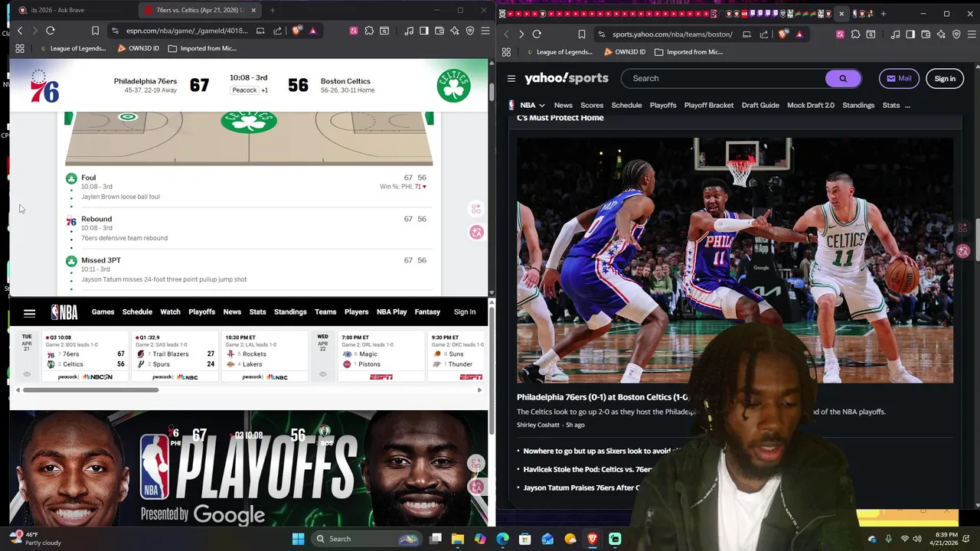The height and width of the screenshot is (551, 980).
Task: Open Brave Wallet icon in ESPN window
Action: [439, 31]
